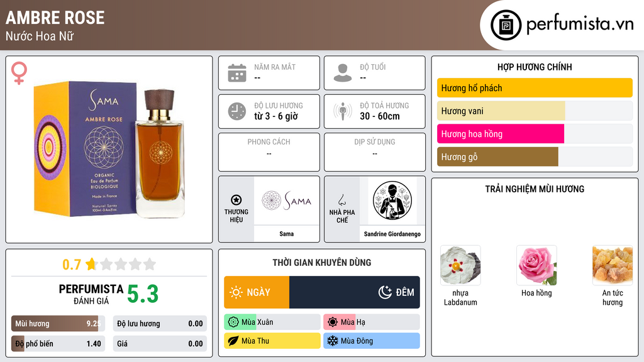Viewport: 644px width, 362px height.
Task: Click the flower icon for Mùa Xuân
Action: (233, 322)
